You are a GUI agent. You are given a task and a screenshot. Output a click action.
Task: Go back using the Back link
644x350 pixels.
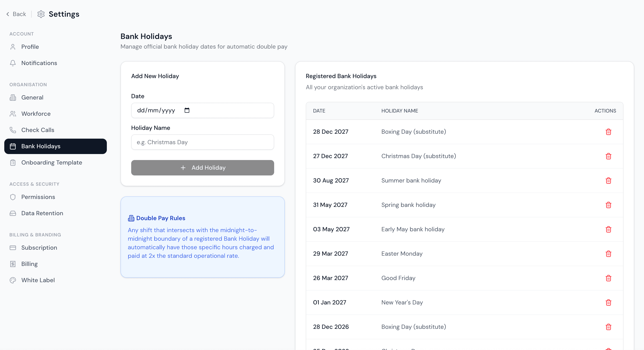click(16, 14)
